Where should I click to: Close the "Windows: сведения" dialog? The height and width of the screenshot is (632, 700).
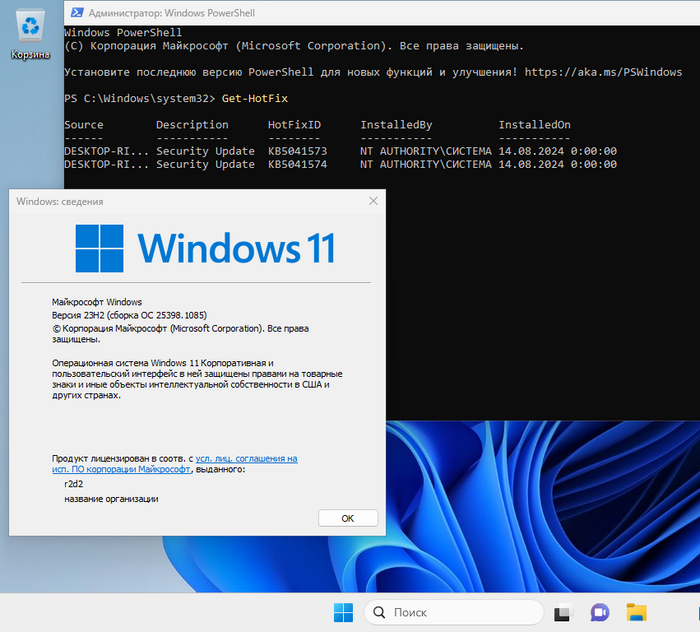373,201
